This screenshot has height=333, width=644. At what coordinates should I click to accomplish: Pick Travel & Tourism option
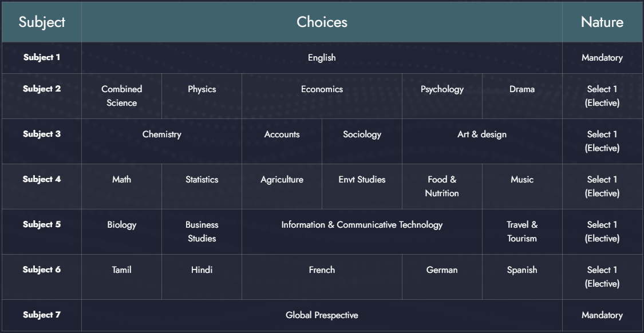click(521, 231)
